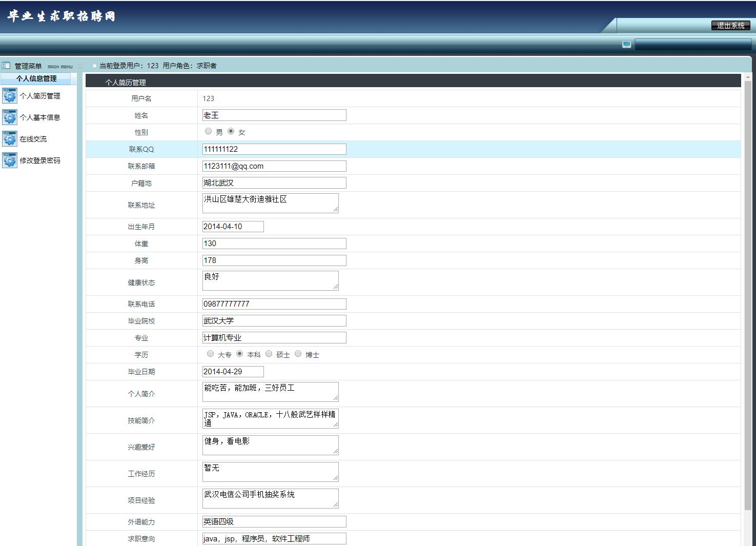
Task: Click the panel layout icon left of 管理菜单
Action: [6, 65]
